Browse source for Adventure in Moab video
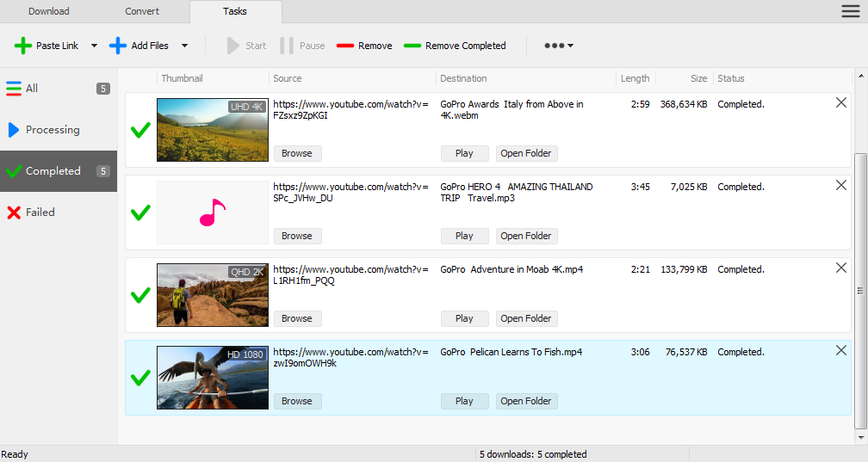This screenshot has height=462, width=868. point(297,318)
